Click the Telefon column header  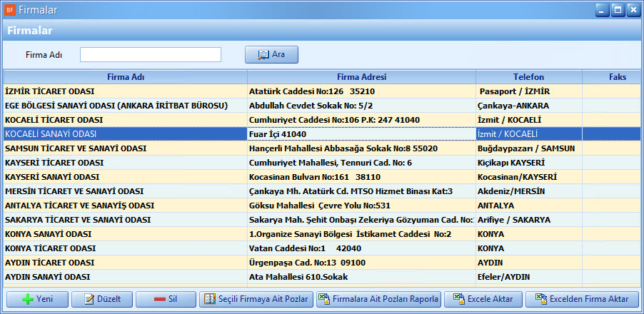528,77
